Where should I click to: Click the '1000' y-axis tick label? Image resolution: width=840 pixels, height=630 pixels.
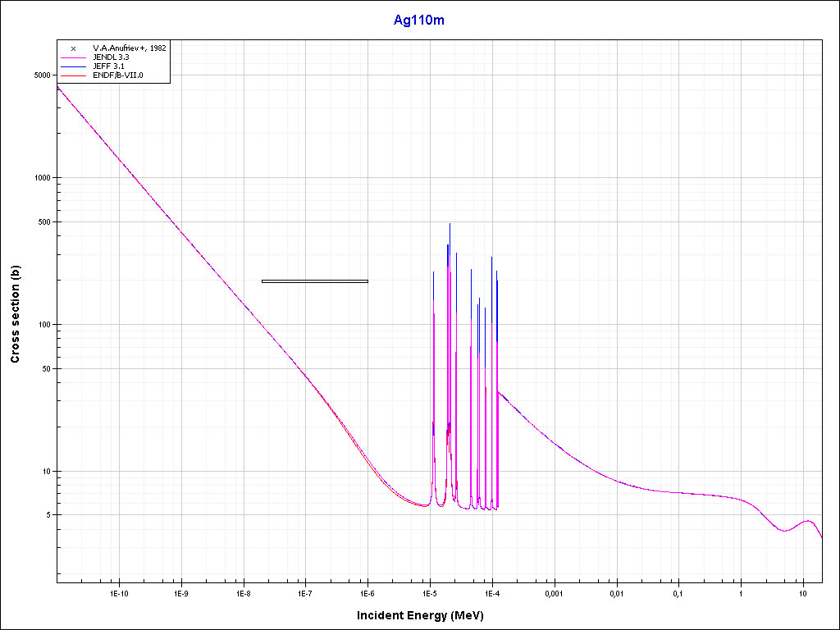40,178
